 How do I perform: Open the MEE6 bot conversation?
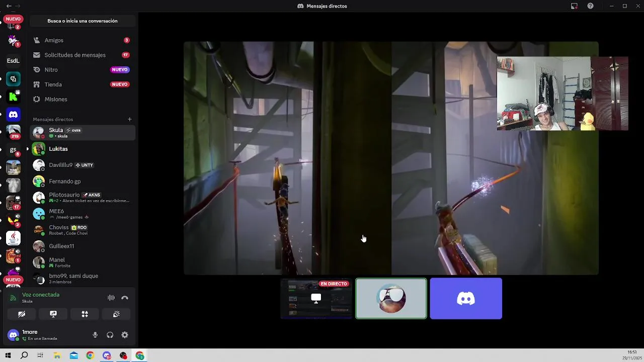[x=83, y=214]
